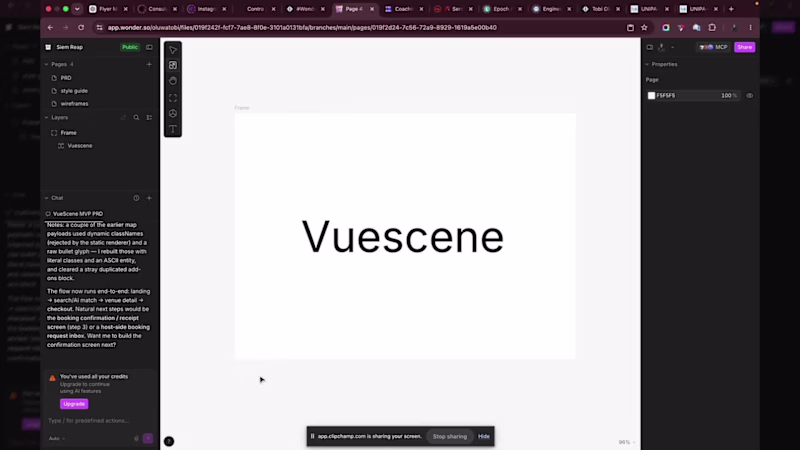Click the F5F5F5 page color swatch

(x=652, y=95)
